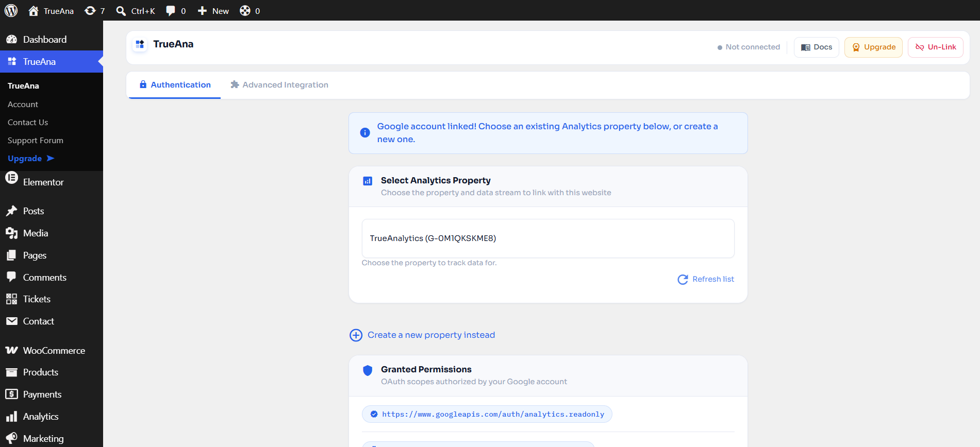Open Contact Us in the sidebar
This screenshot has height=447, width=980.
[x=28, y=123]
